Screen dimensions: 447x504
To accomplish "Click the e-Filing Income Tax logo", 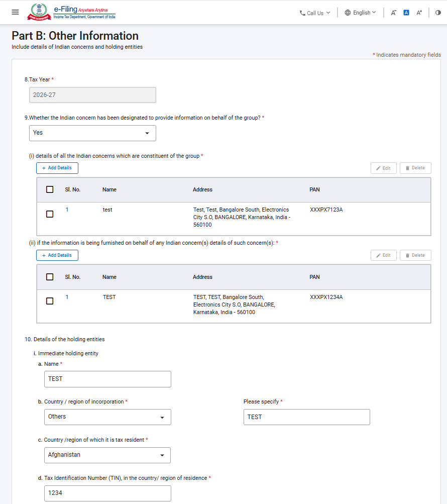I will pos(71,12).
